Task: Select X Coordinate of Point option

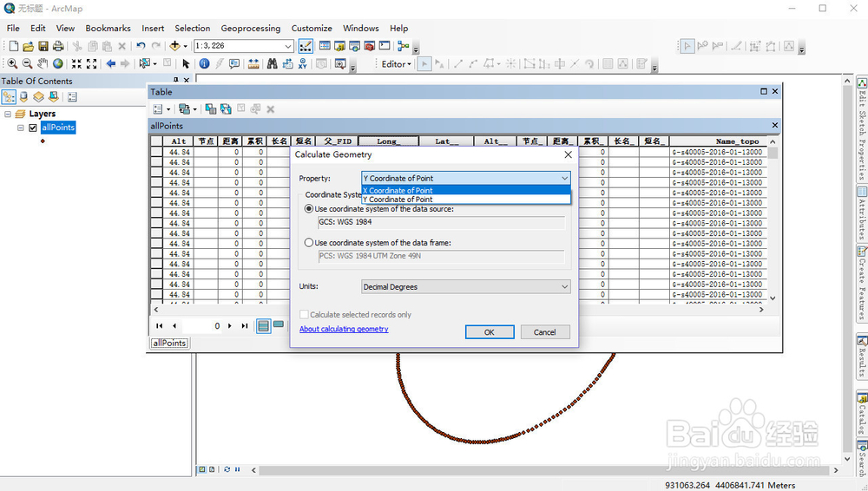Action: [465, 191]
